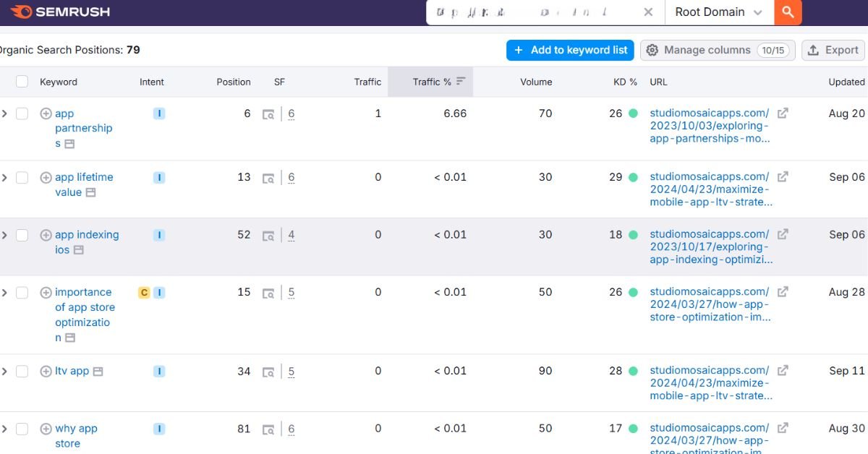Click the Add to keyword list button
The image size is (868, 454).
tap(570, 50)
